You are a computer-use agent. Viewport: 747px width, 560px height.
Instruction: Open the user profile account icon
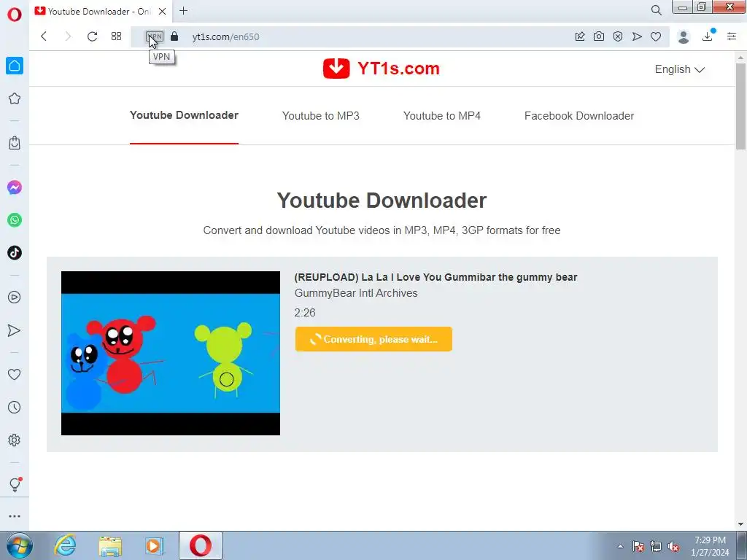coord(684,36)
